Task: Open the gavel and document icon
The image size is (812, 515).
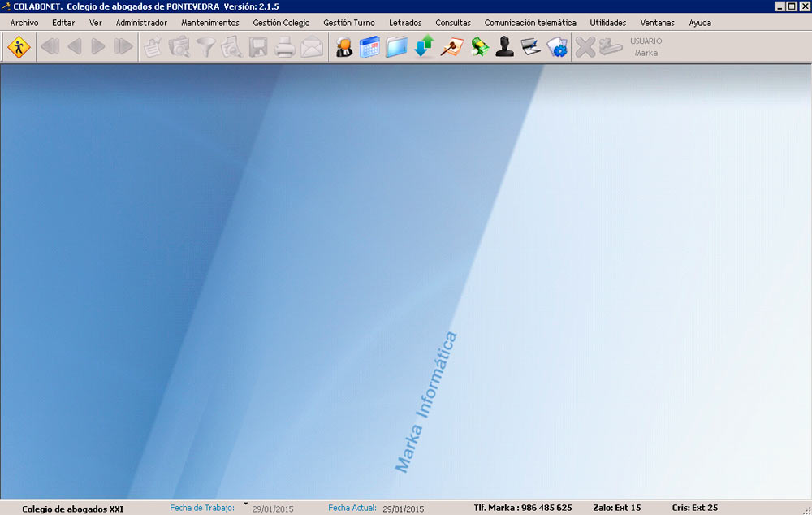Action: coord(451,48)
